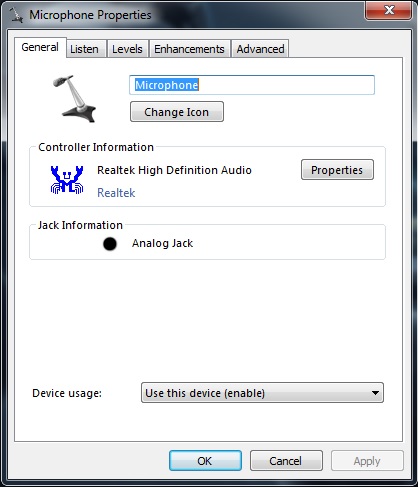Viewport: 418px width, 487px height.
Task: Click the Device usage label
Action: click(x=67, y=393)
